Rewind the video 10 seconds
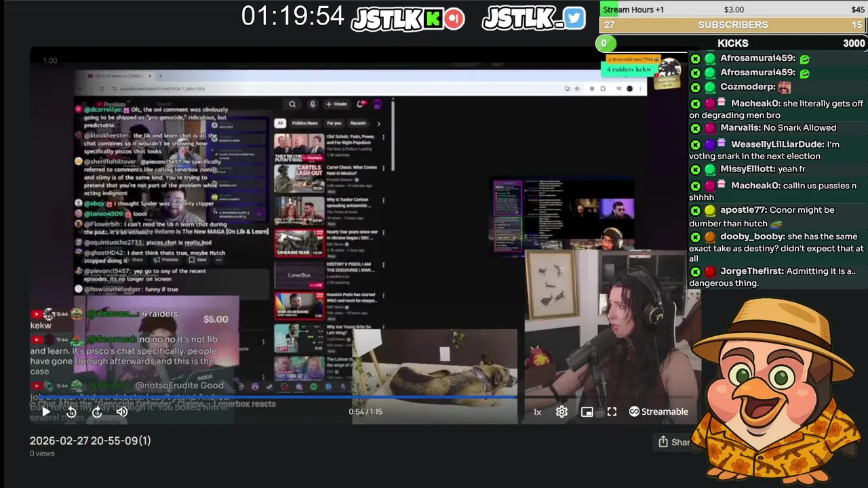The image size is (868, 488). (x=71, y=411)
